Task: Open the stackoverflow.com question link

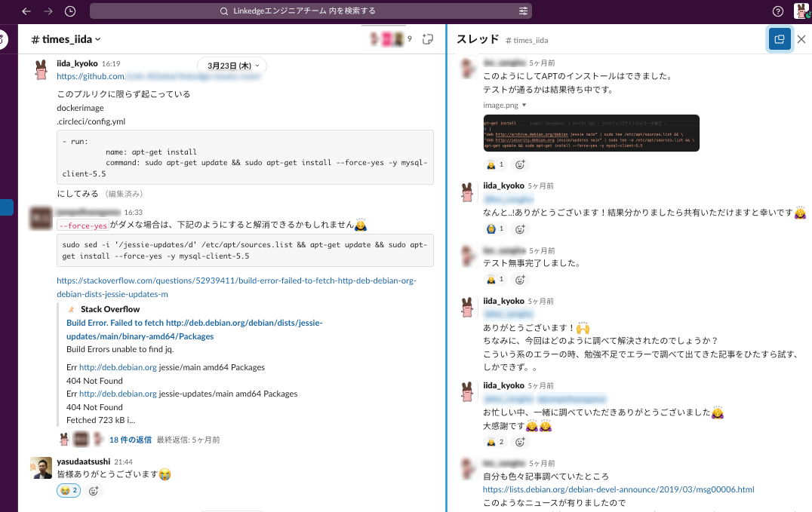Action: click(236, 287)
